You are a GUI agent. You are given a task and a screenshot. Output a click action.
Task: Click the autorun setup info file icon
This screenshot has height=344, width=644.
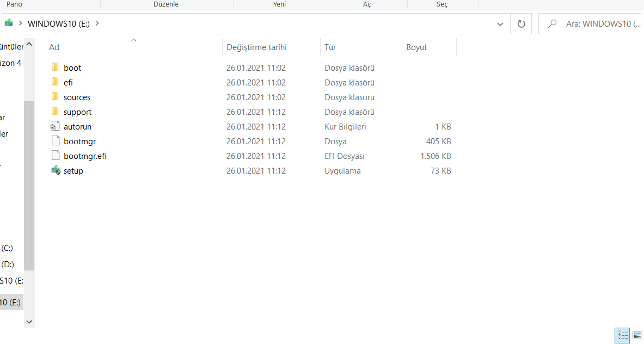[x=55, y=126]
